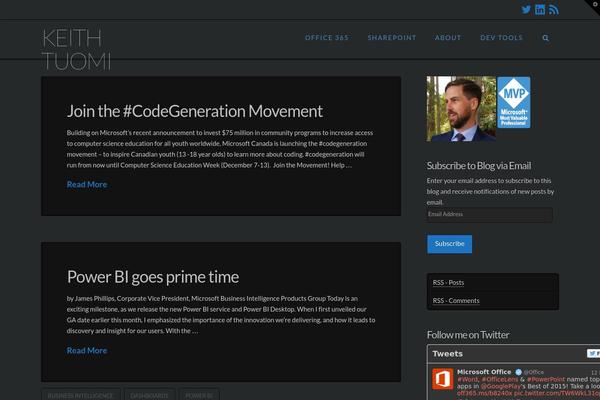
Task: Click the #PowerPoint hashtag in tweet
Action: tap(546, 379)
